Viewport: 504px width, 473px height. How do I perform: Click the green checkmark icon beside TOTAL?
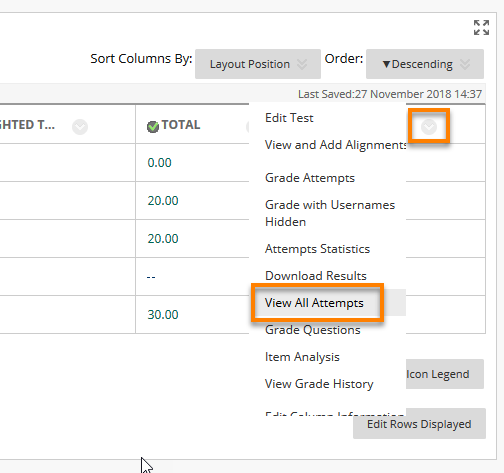tap(153, 126)
